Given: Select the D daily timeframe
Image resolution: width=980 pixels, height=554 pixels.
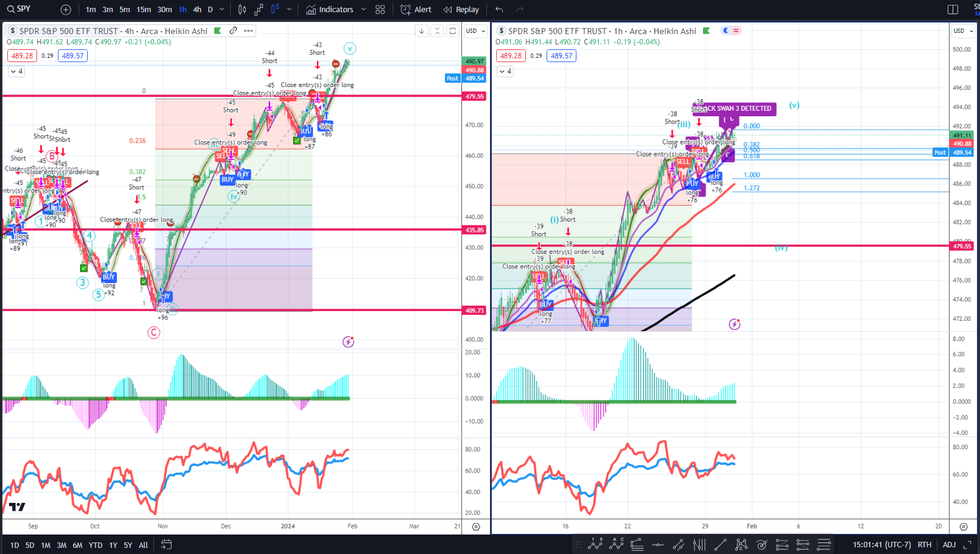Looking at the screenshot, I should pyautogui.click(x=210, y=10).
